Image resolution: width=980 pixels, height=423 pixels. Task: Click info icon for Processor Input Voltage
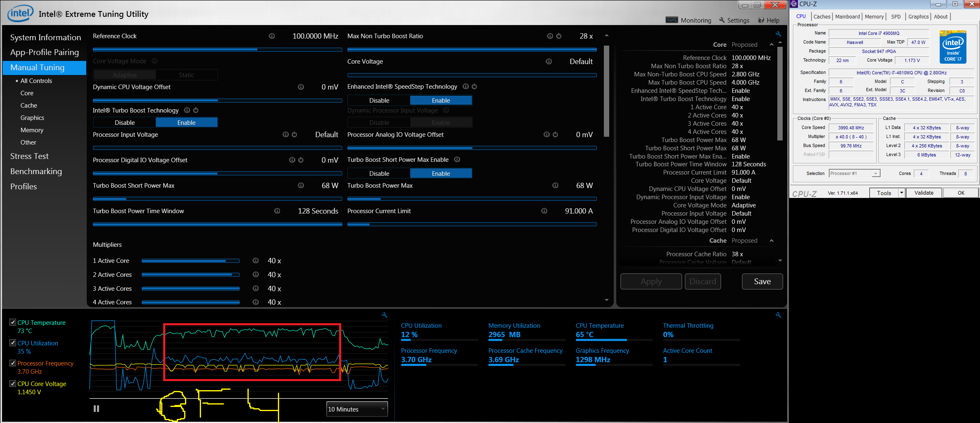[x=286, y=135]
